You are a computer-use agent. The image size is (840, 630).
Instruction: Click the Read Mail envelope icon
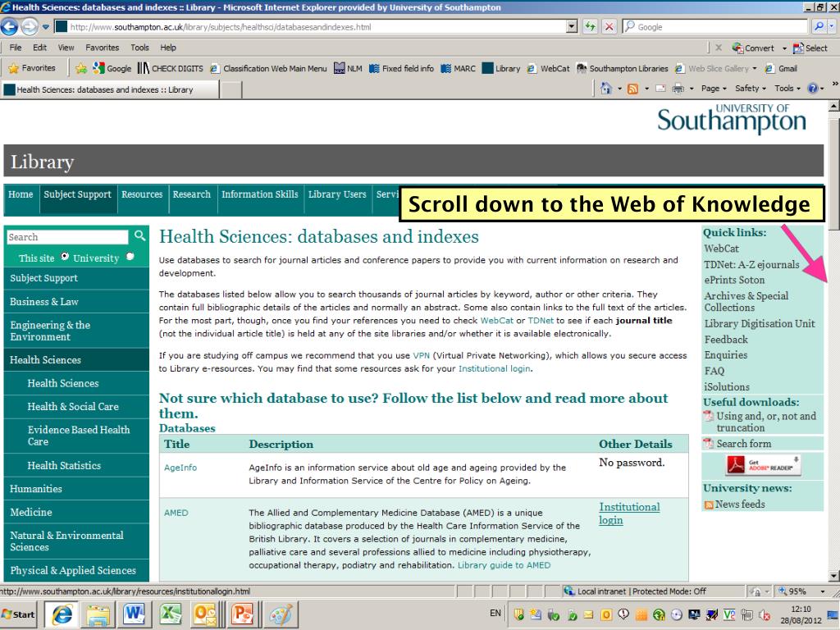[x=660, y=89]
